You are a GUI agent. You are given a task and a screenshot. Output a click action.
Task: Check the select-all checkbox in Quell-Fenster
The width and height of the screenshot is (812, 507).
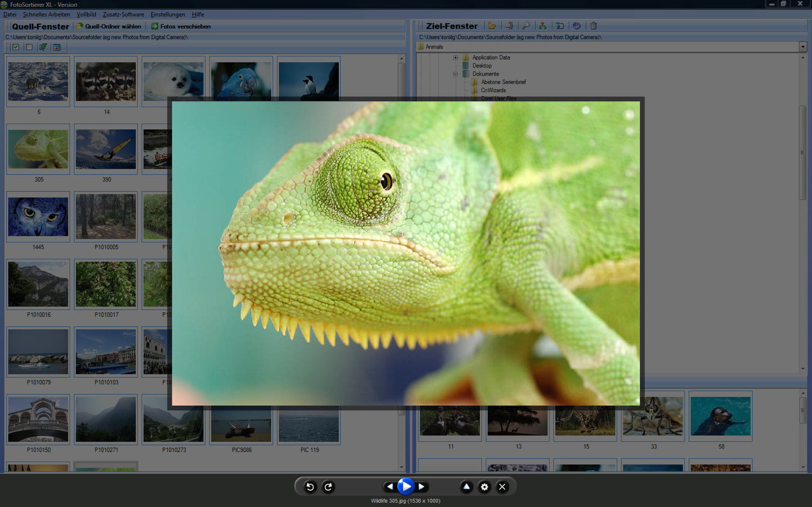coord(16,47)
